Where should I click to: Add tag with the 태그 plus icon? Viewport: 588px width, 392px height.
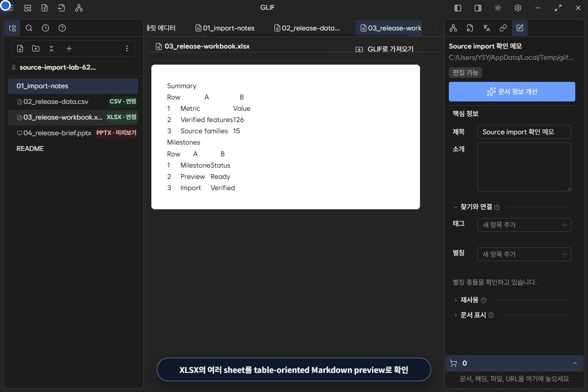(564, 225)
